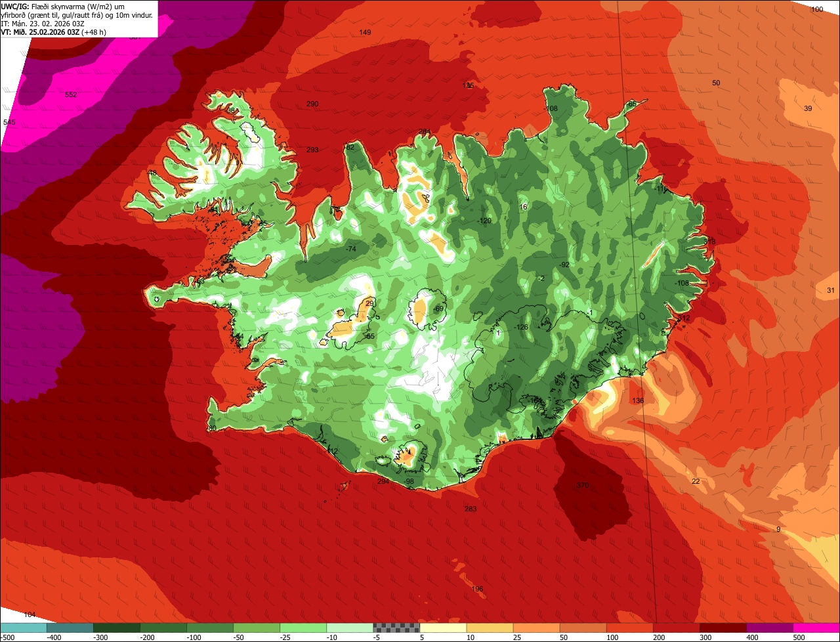
Task: Click the value 196 on the map
Action: tap(478, 589)
